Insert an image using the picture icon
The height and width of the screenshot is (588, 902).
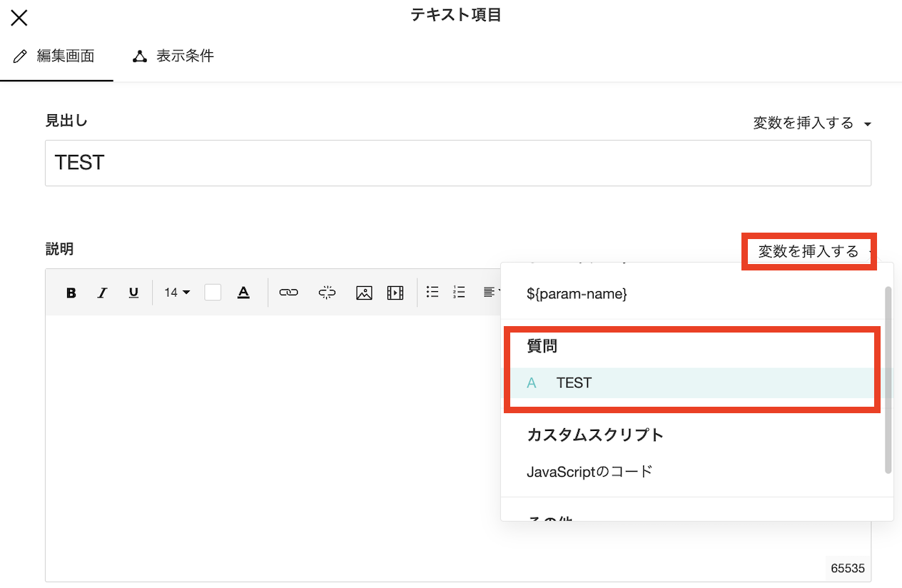point(364,293)
